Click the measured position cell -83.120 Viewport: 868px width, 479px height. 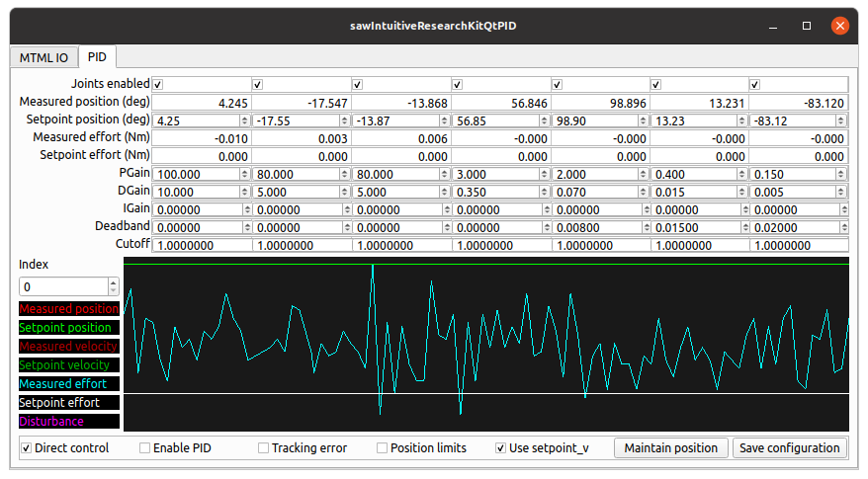pyautogui.click(x=799, y=103)
